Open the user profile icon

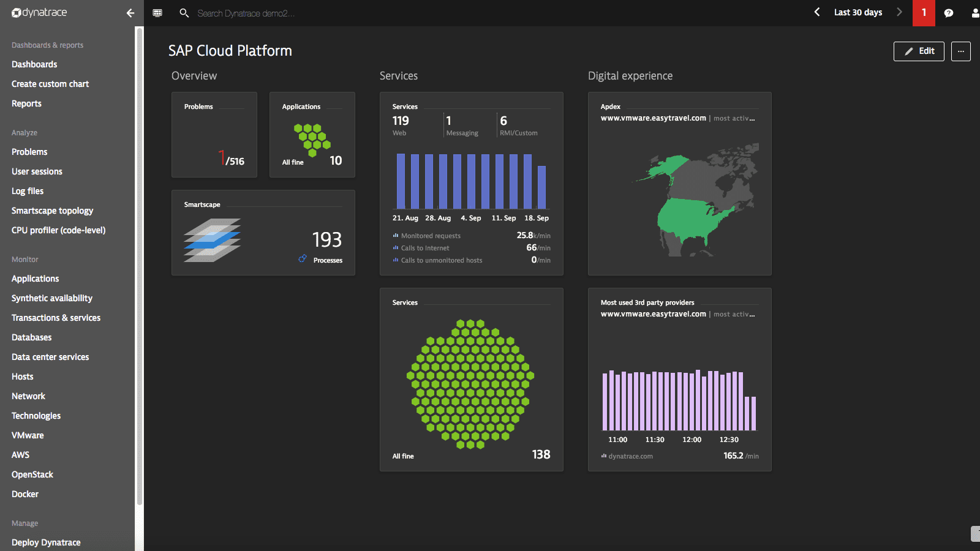click(975, 13)
